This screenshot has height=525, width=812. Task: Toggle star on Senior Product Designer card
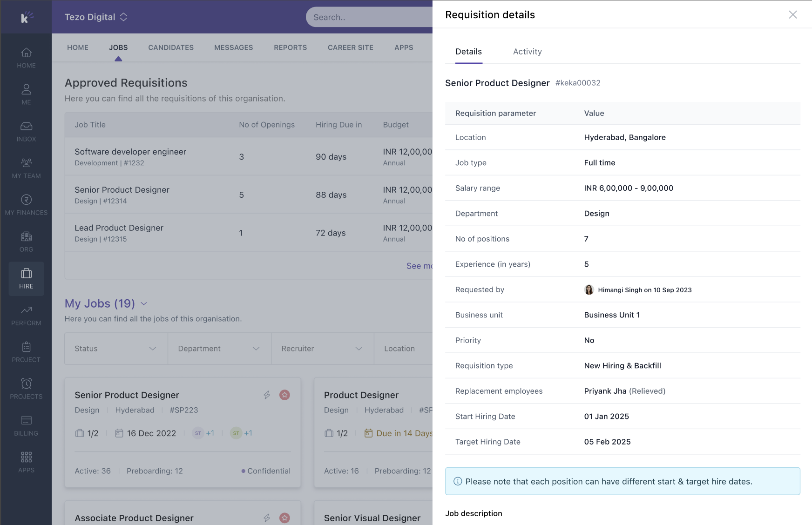pyautogui.click(x=284, y=395)
